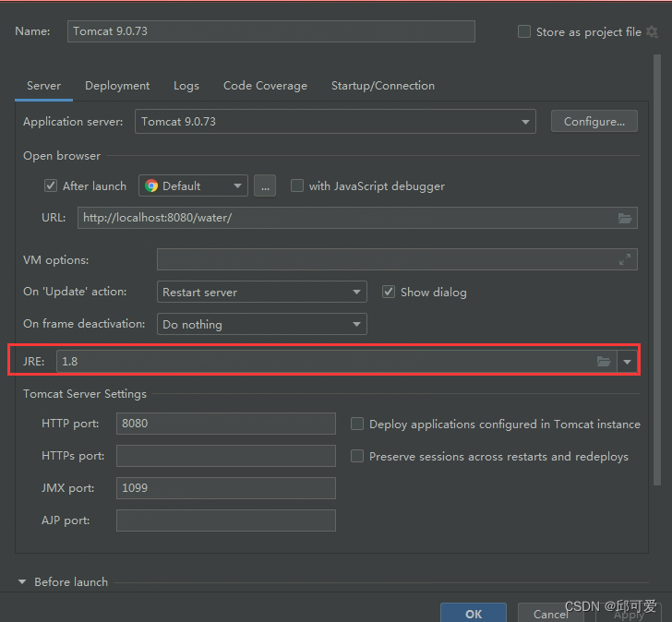Viewport: 672px width, 622px height.
Task: Click the OK button
Action: pyautogui.click(x=474, y=614)
